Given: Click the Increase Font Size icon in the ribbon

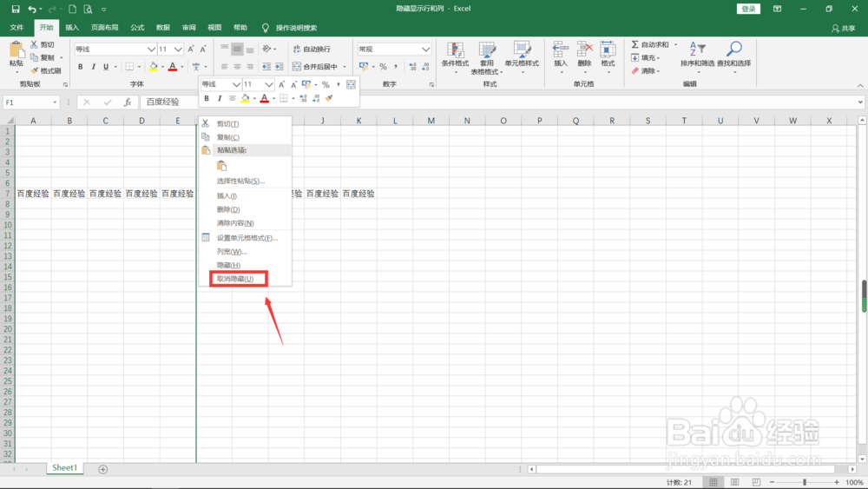Looking at the screenshot, I should coord(191,50).
